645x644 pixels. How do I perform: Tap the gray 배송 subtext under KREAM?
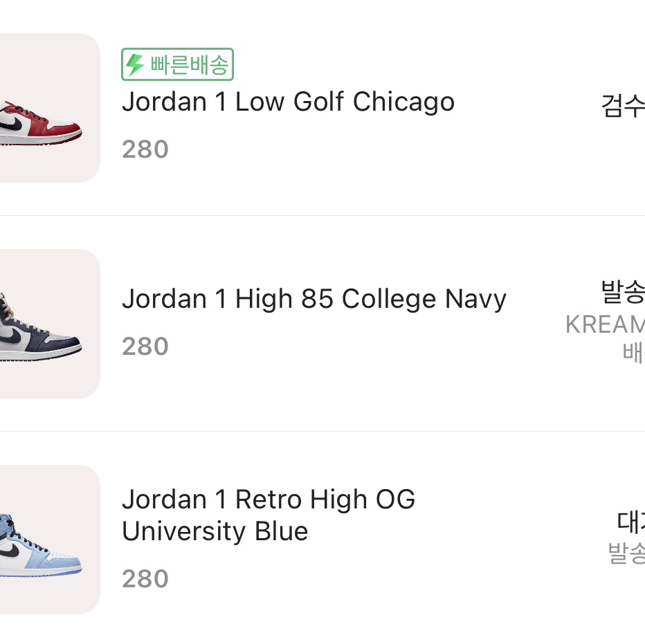(633, 352)
